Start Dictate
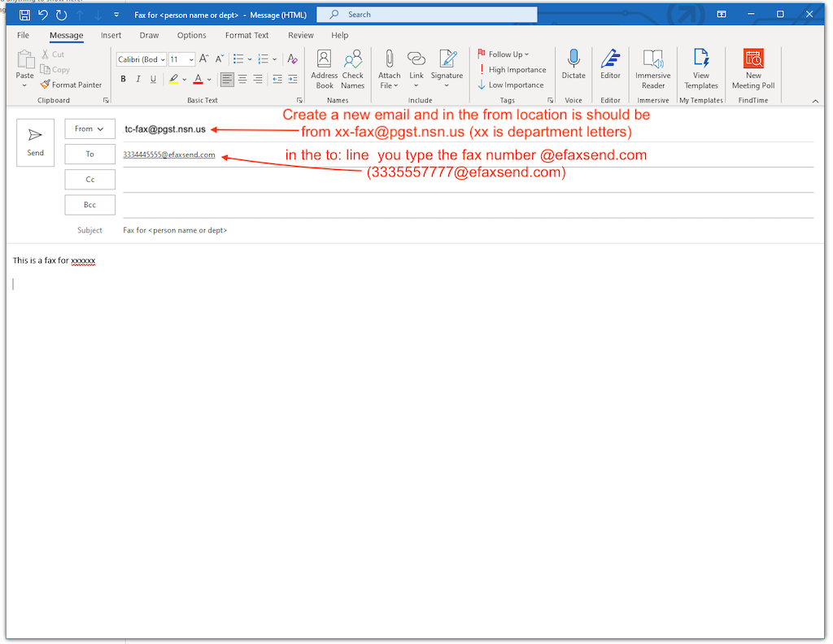The height and width of the screenshot is (644, 833). [574, 65]
